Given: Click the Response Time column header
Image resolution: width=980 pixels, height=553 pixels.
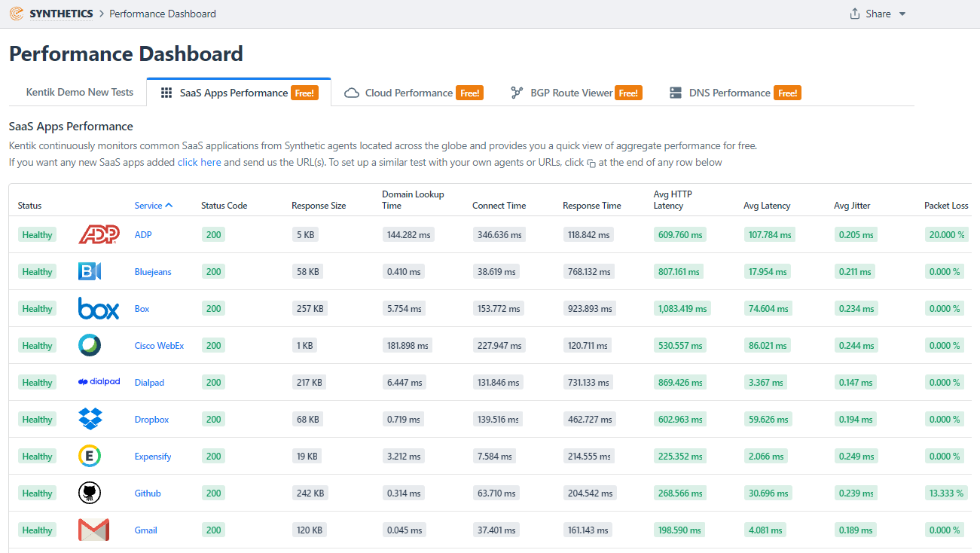Looking at the screenshot, I should tap(592, 206).
